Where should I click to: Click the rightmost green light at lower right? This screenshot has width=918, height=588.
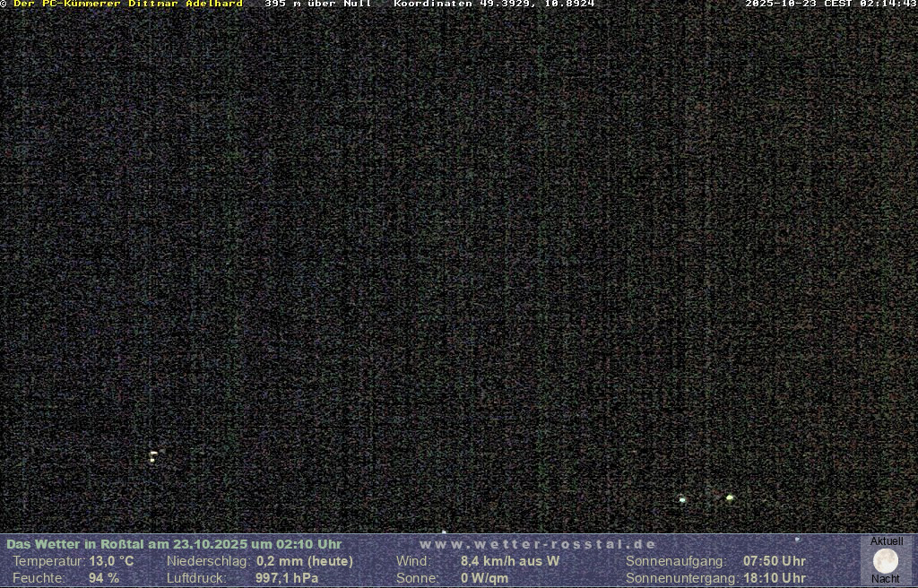click(730, 497)
